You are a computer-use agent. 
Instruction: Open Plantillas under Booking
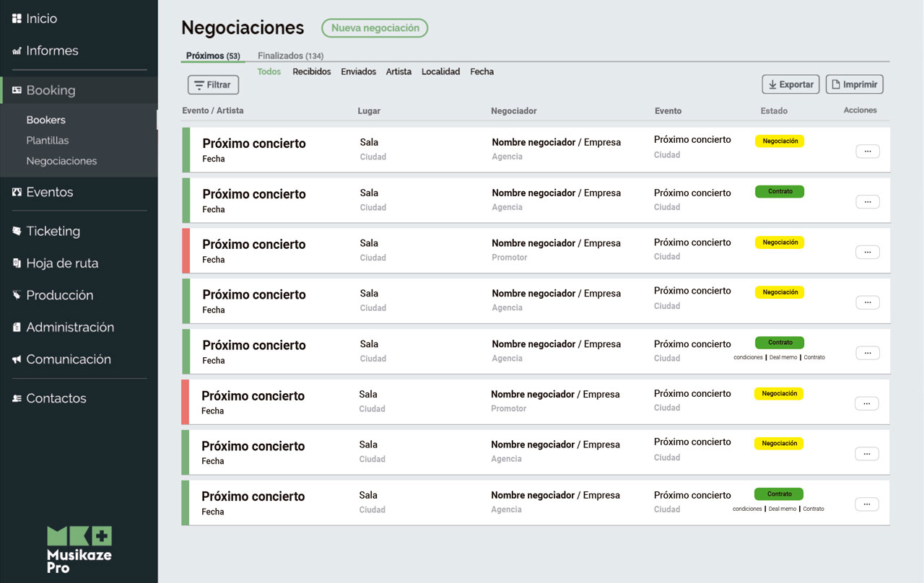pyautogui.click(x=48, y=141)
